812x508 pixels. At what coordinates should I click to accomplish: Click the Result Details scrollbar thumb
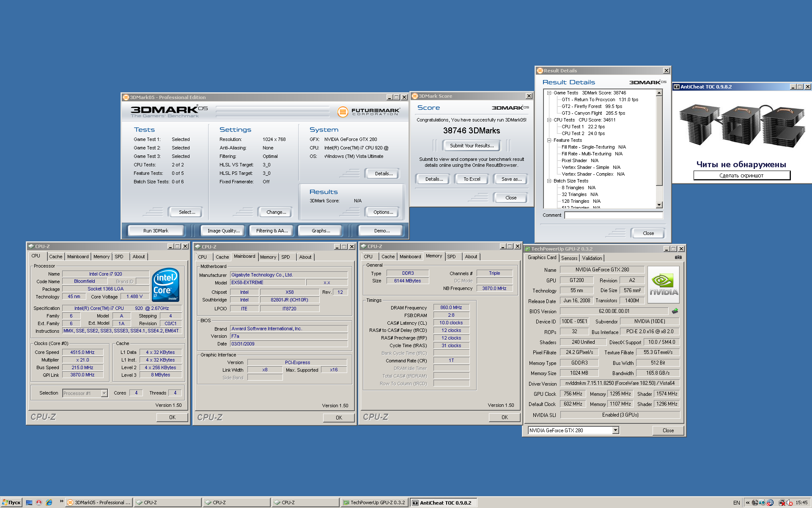click(659, 141)
